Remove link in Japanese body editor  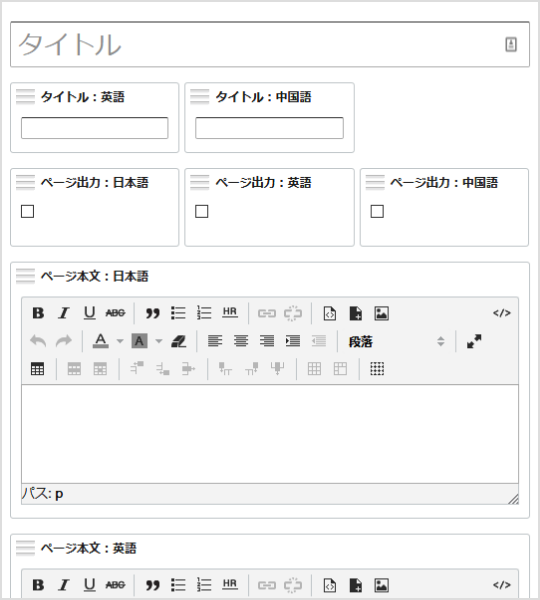tap(293, 313)
